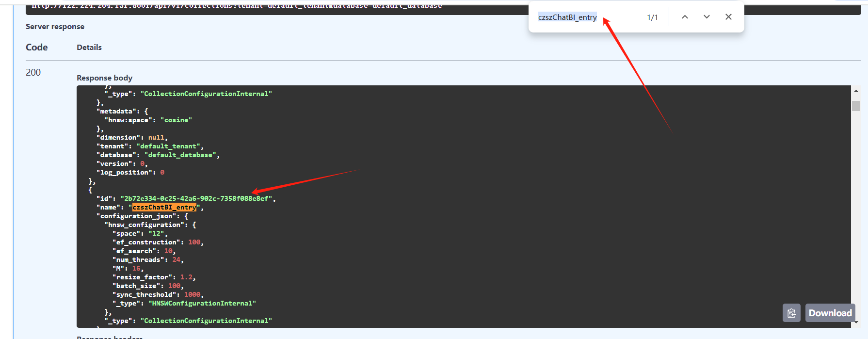Screen dimensions: 868x339
Task: Click the highlighted czszChatBI_entry match
Action: click(x=164, y=208)
